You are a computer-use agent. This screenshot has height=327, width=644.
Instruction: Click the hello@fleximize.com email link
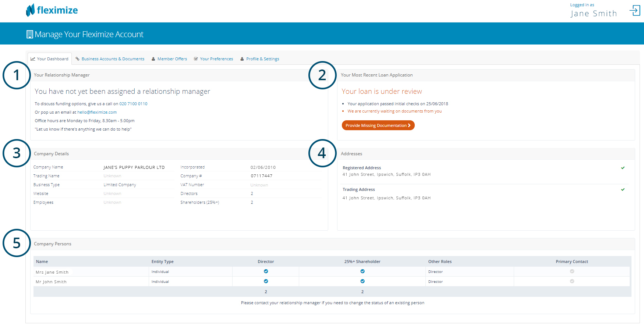[97, 112]
